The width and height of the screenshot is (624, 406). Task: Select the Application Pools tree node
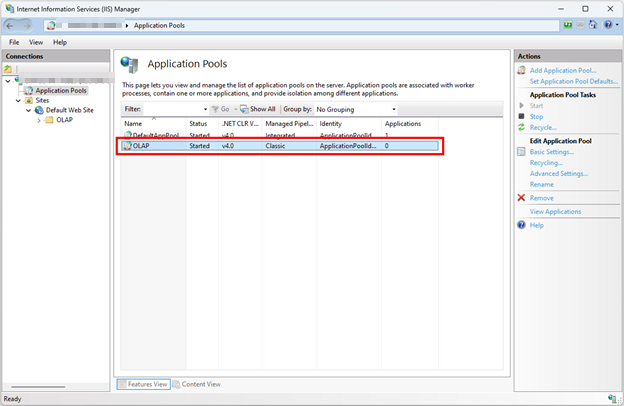(x=61, y=91)
